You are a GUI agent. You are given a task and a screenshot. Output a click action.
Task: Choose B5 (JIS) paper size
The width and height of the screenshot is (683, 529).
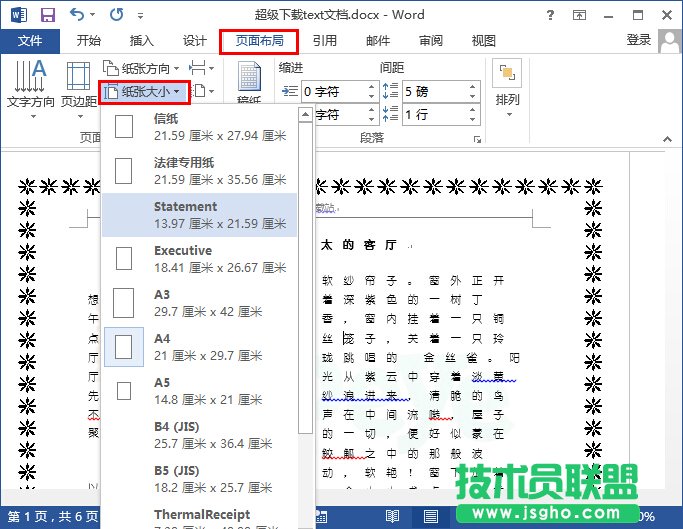click(x=200, y=479)
